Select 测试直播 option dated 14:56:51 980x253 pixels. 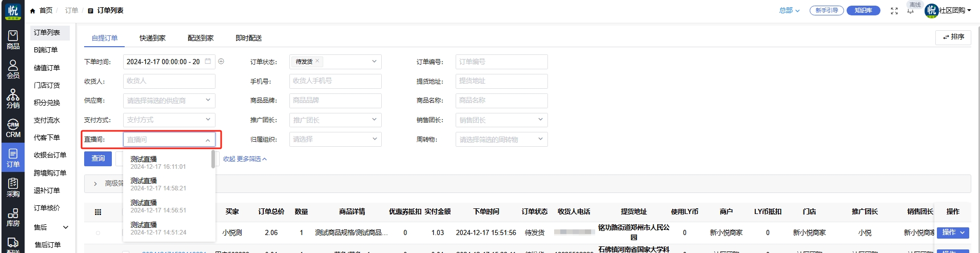tap(167, 206)
